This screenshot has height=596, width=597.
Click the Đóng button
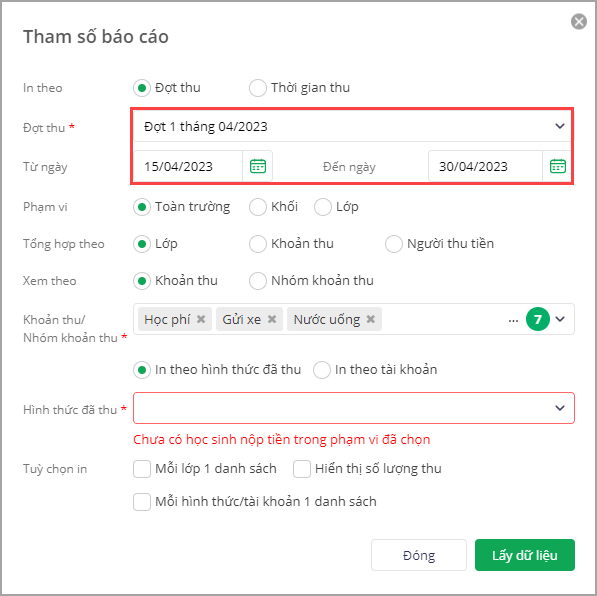click(419, 555)
